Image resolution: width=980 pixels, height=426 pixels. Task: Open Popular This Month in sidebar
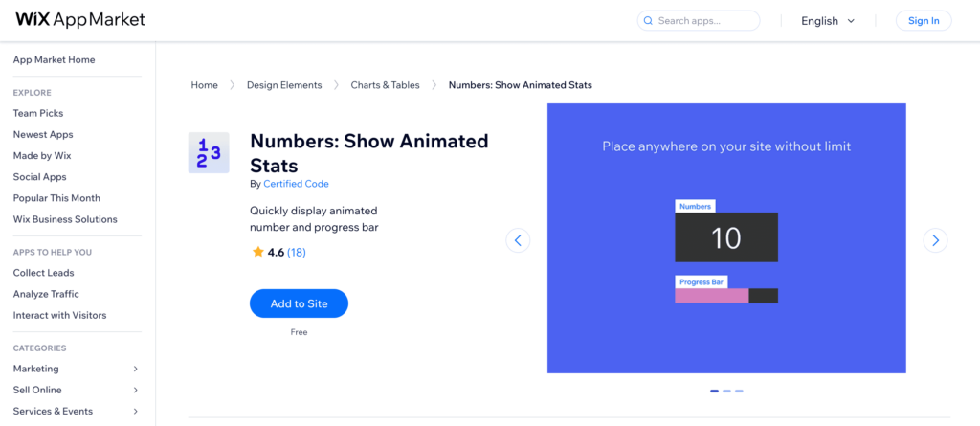tap(56, 198)
